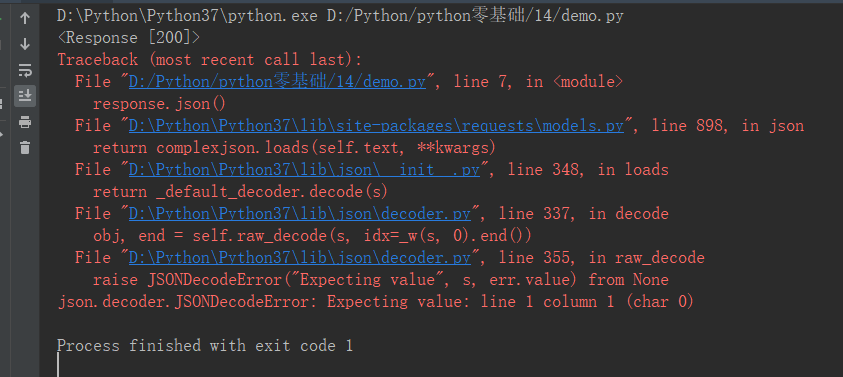Open decoder.py link for line 355
843x377 pixels.
point(299,258)
